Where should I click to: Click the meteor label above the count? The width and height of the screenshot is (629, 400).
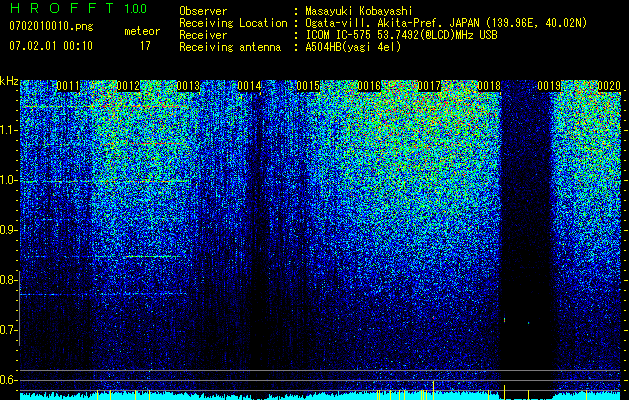tap(142, 31)
